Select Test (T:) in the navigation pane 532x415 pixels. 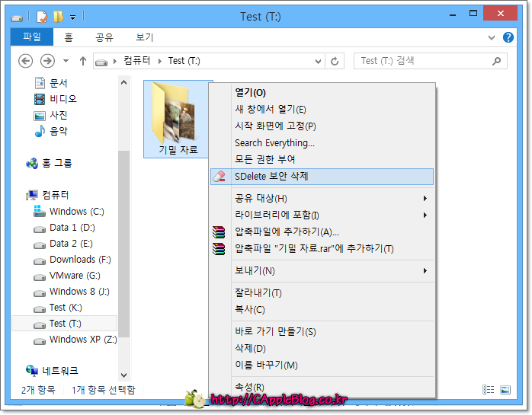coord(65,324)
